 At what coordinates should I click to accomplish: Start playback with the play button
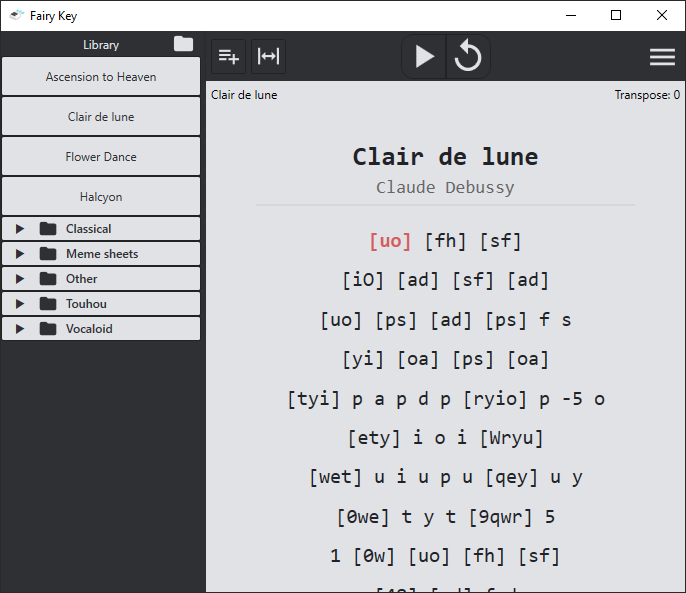[424, 56]
